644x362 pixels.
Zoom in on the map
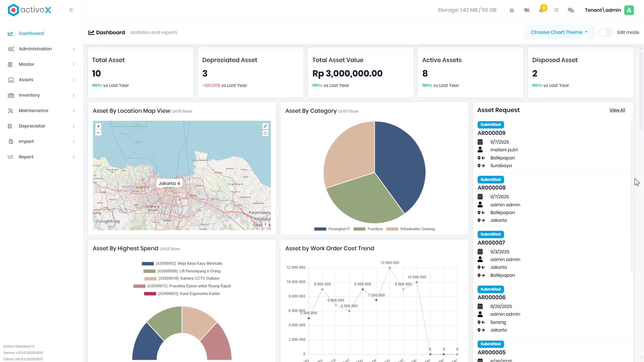[98, 126]
